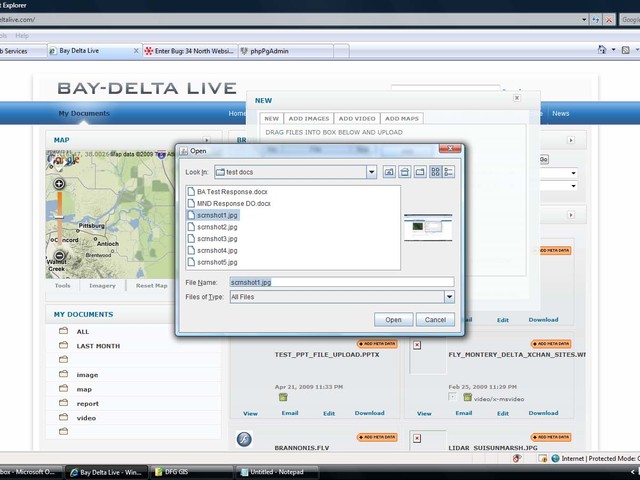The image size is (640, 480).
Task: Open the Files of Type dropdown
Action: (449, 297)
